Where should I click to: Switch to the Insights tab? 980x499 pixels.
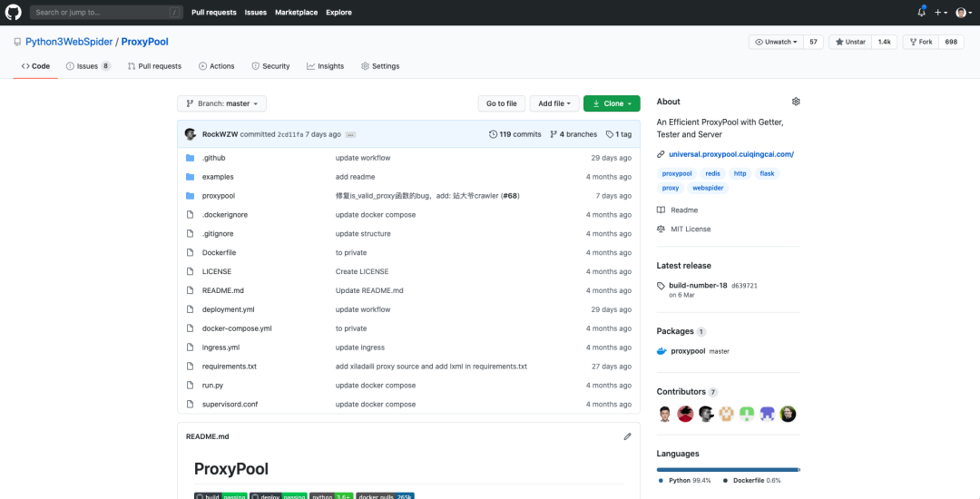325,66
